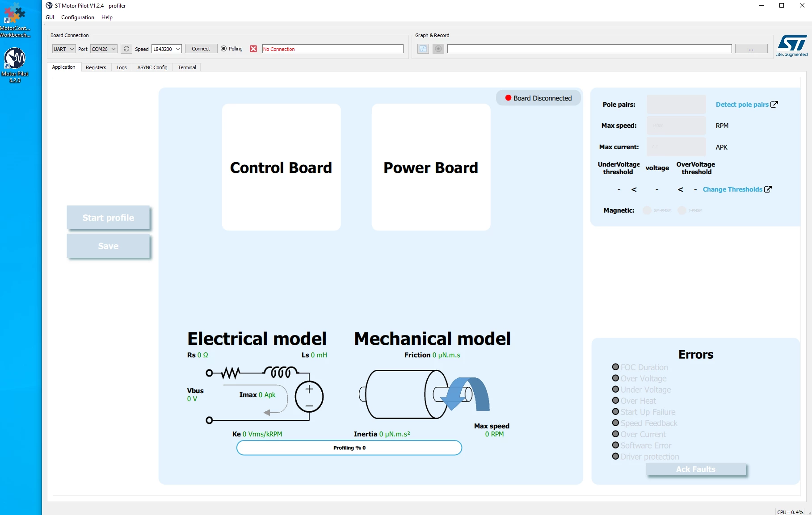Image resolution: width=812 pixels, height=515 pixels.
Task: Open the graph plot icon
Action: 423,49
